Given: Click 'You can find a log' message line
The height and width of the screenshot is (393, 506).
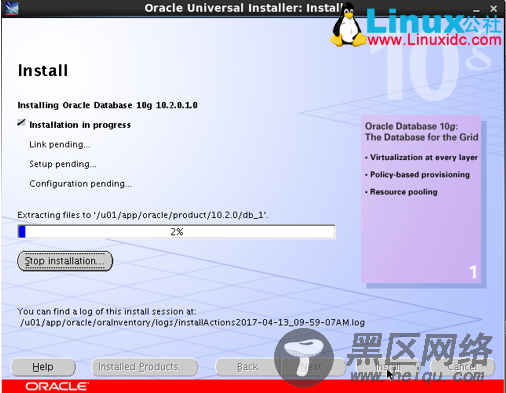Looking at the screenshot, I should click(107, 311).
